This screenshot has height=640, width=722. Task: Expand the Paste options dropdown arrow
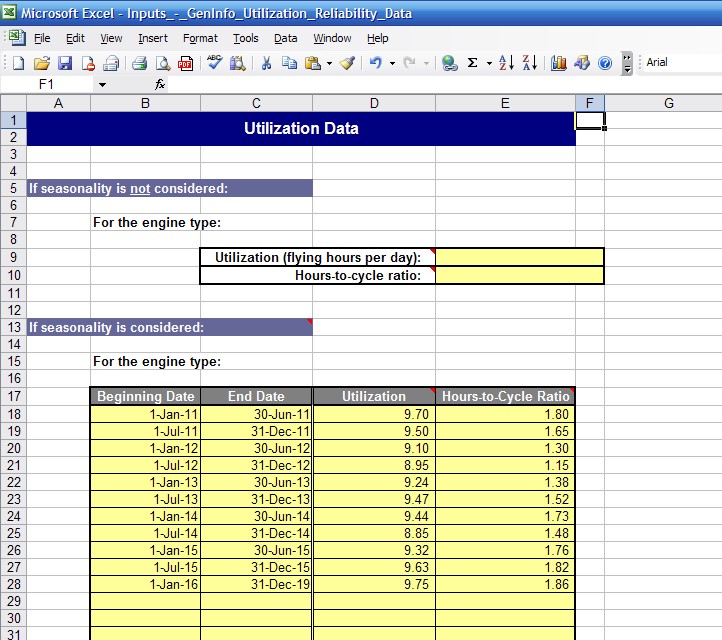pos(329,63)
